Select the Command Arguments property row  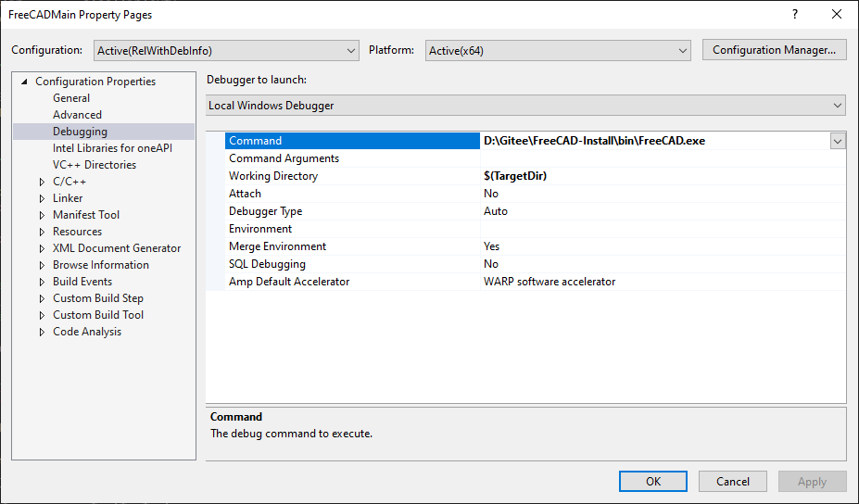tap(352, 158)
